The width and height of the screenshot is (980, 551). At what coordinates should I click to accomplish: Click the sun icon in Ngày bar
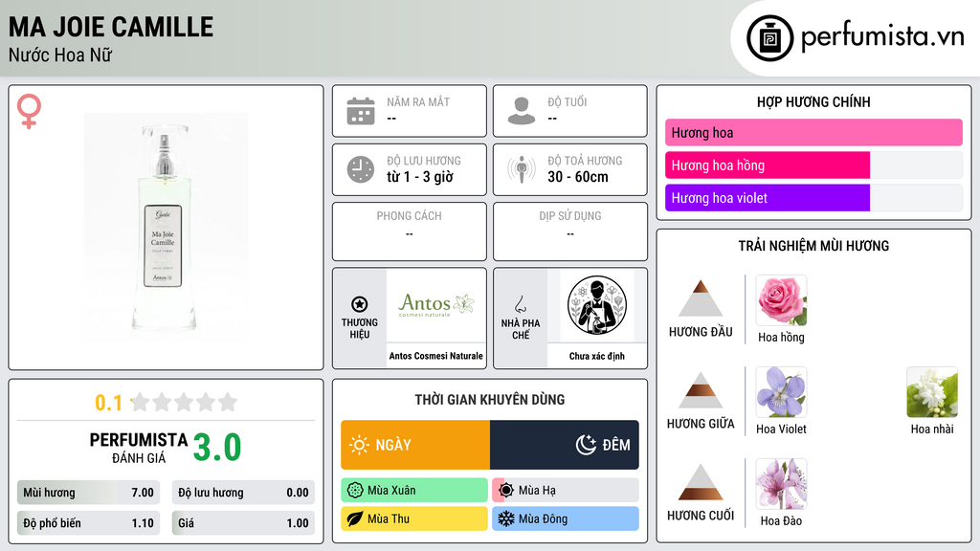359,445
